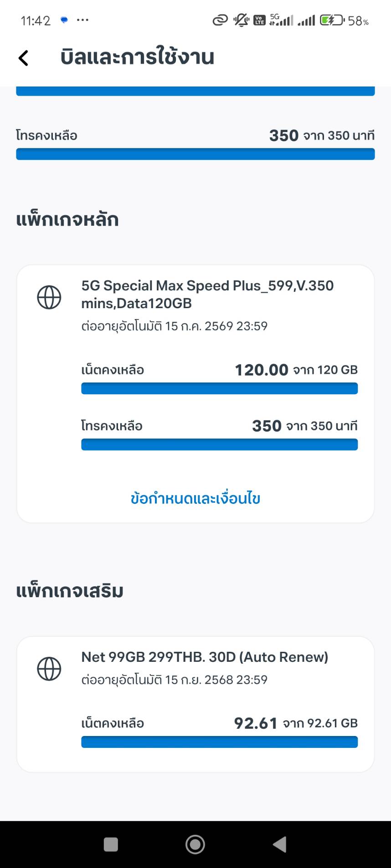Open 5G Special Max Speed Plus_599 package title
Image resolution: width=391 pixels, height=868 pixels.
(x=207, y=294)
